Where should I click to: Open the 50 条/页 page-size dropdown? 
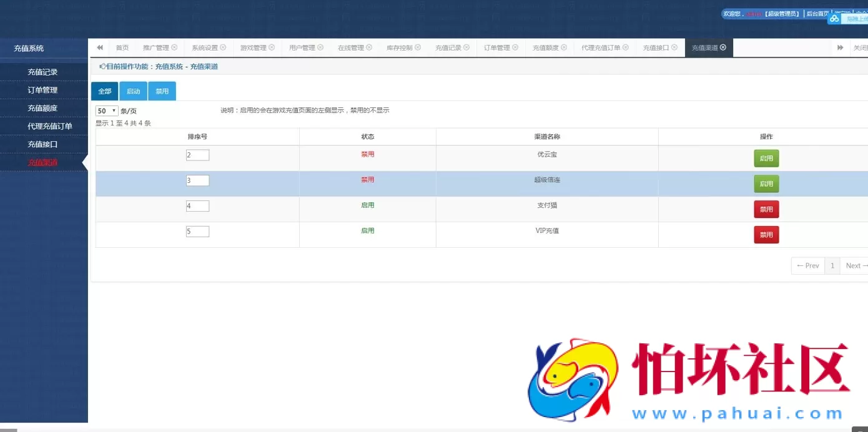[x=104, y=109]
